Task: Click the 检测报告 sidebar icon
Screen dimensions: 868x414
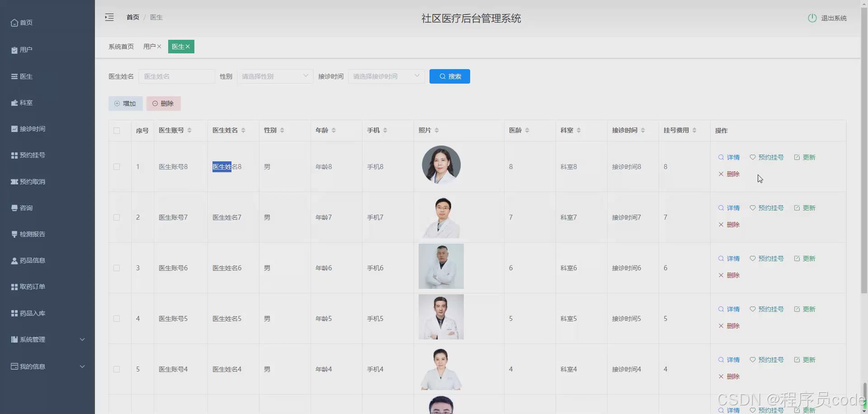Action: 14,234
